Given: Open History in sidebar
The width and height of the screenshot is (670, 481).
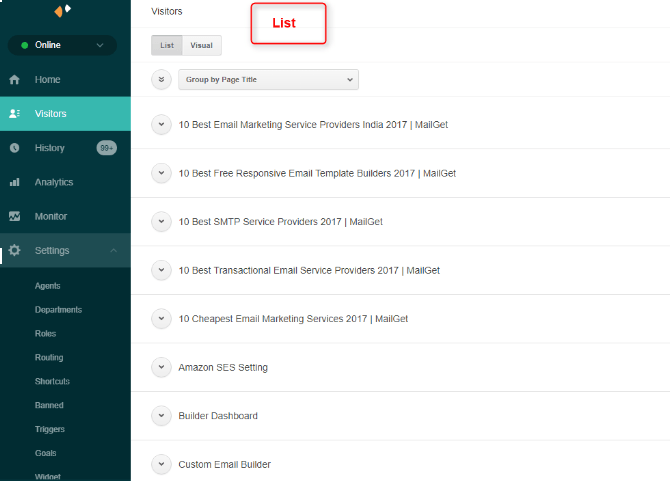Looking at the screenshot, I should click(x=50, y=148).
